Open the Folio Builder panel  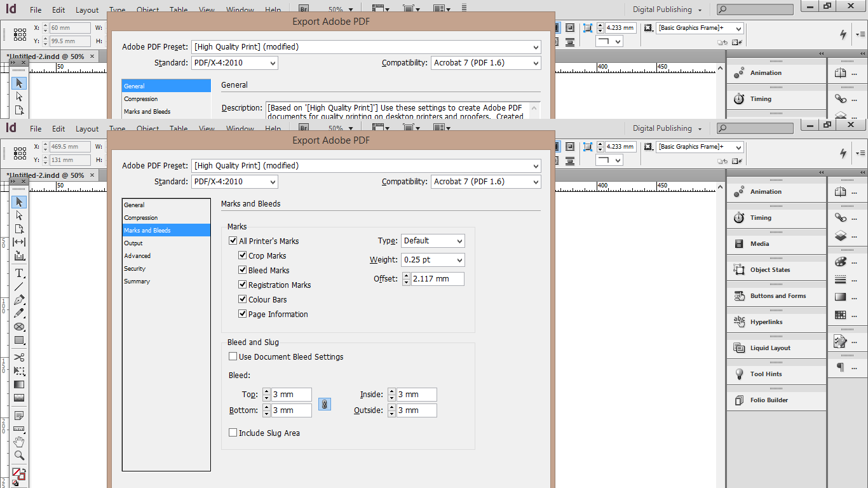[x=776, y=400]
